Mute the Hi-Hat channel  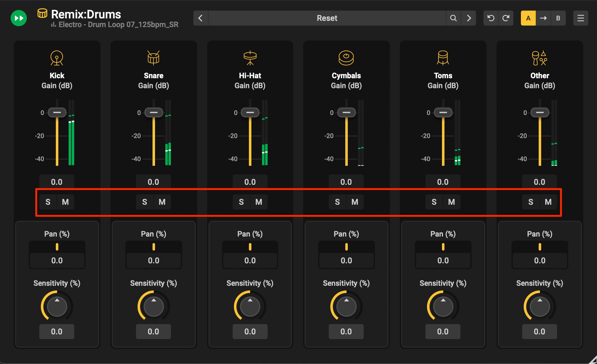[259, 202]
